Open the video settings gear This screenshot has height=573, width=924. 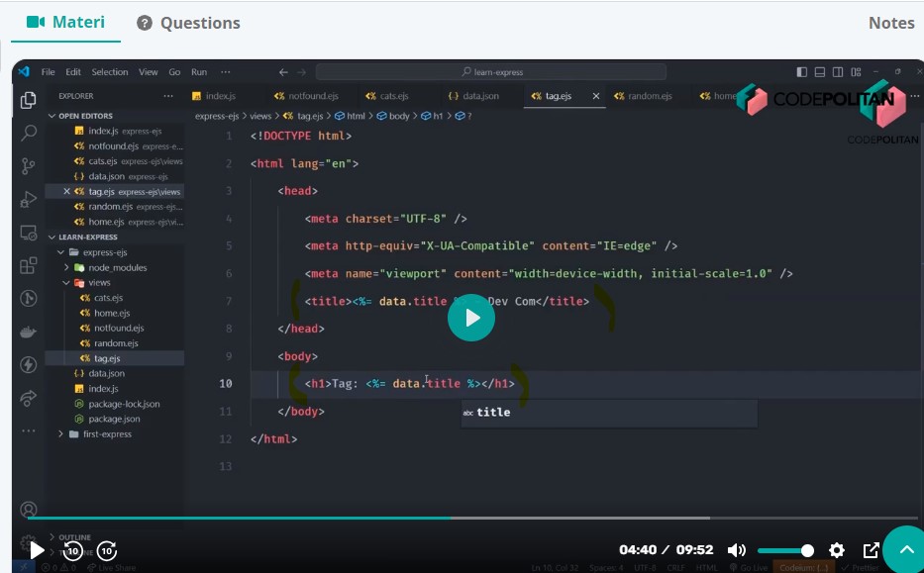click(837, 550)
